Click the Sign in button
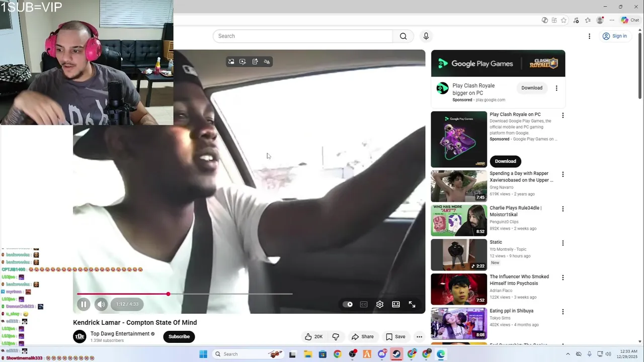The image size is (644, 362). click(615, 36)
